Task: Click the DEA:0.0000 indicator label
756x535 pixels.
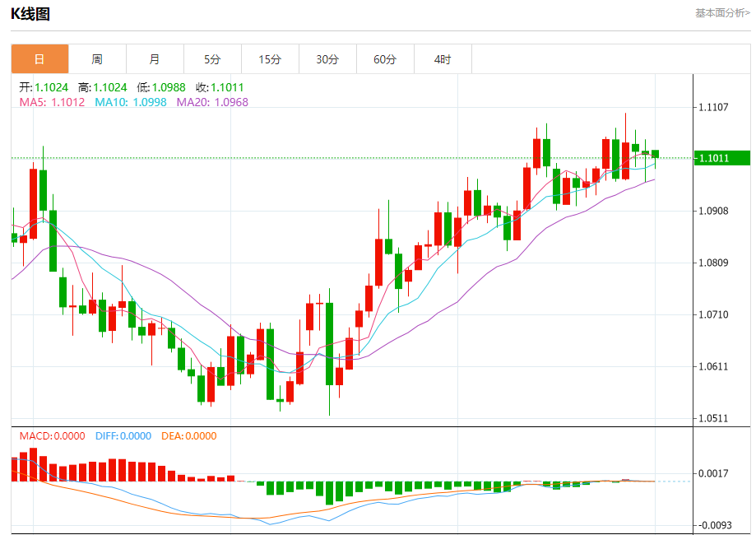Action: pos(189,436)
